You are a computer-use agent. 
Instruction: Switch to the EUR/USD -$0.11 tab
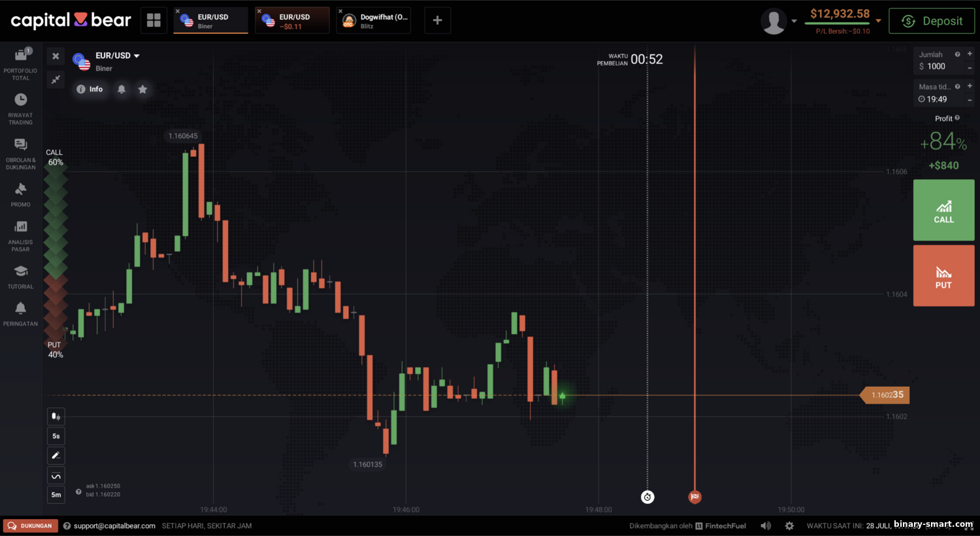click(293, 21)
